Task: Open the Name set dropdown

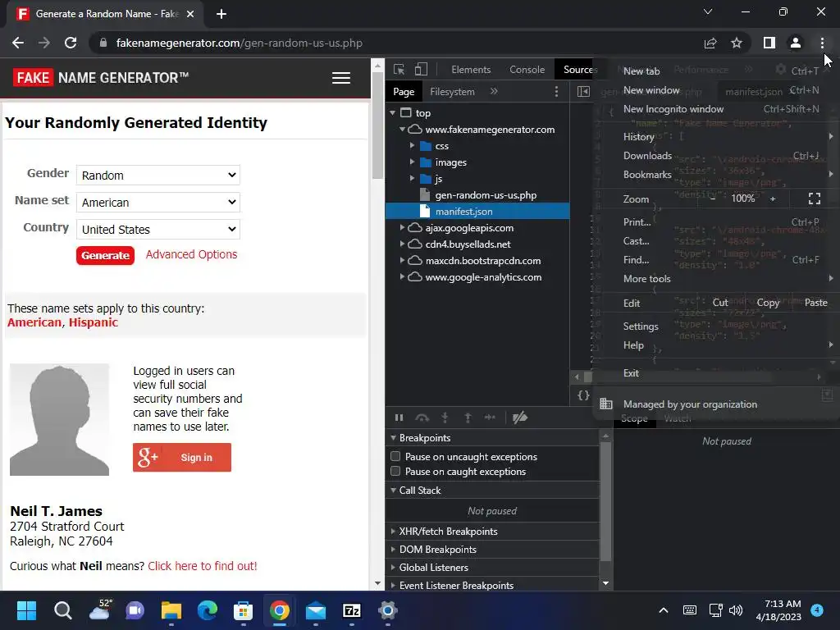Action: click(158, 203)
